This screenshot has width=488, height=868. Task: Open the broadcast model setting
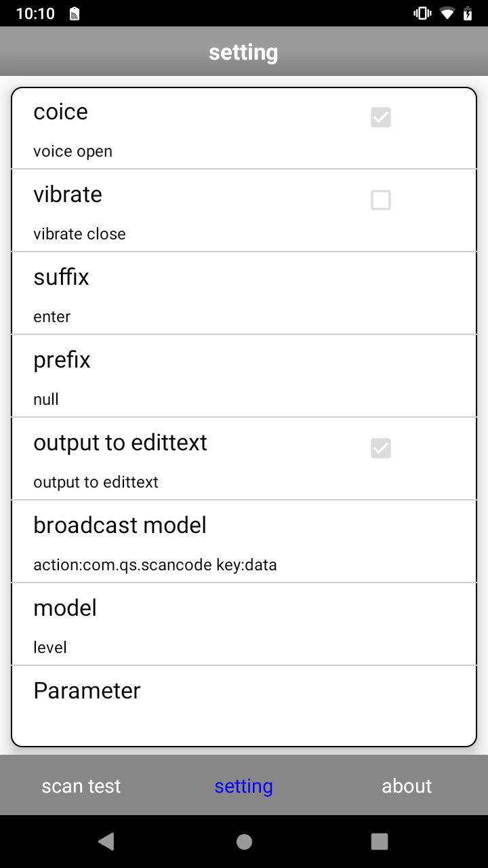pos(244,541)
